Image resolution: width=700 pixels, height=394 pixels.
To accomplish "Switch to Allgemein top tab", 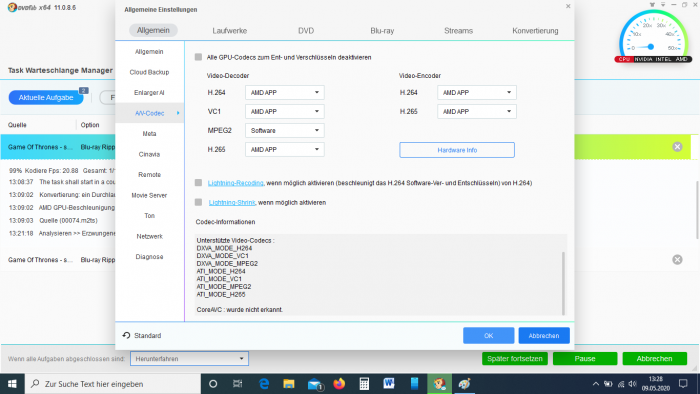I will (x=153, y=30).
